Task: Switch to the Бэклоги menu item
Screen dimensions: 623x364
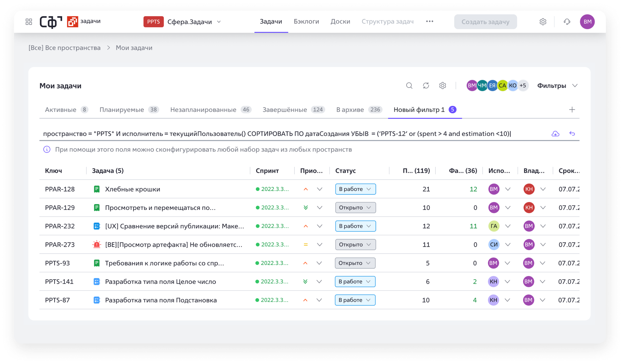Action: (306, 22)
